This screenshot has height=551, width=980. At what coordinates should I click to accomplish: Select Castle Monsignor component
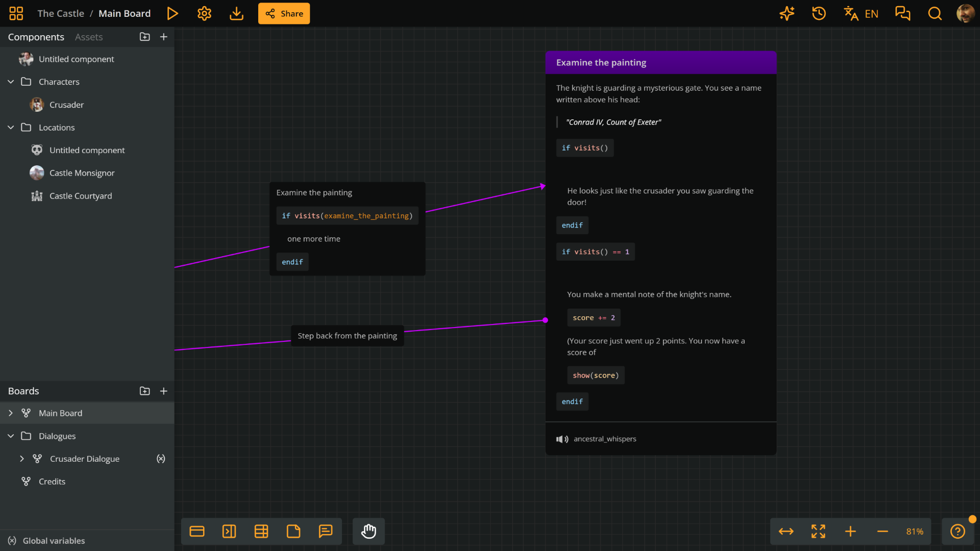[87, 173]
